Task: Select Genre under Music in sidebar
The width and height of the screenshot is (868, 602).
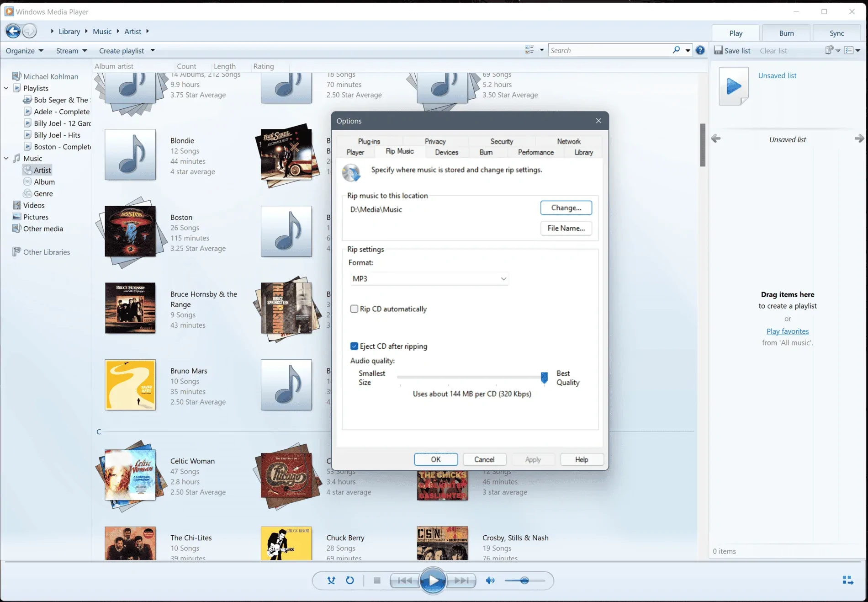Action: pyautogui.click(x=42, y=193)
